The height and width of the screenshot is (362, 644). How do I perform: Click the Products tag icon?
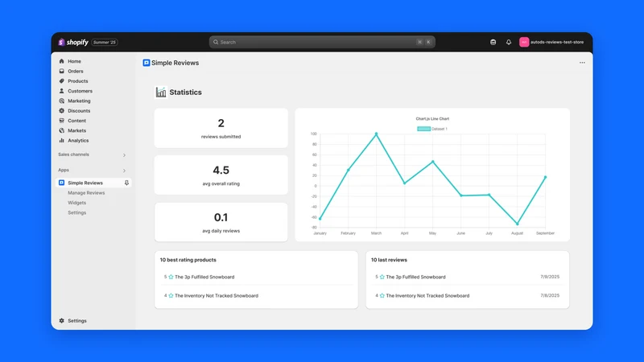pos(62,81)
